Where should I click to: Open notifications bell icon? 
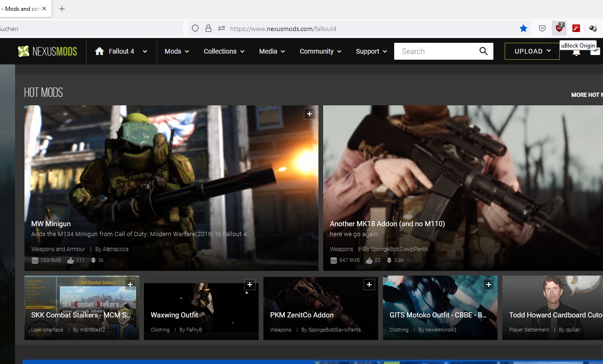click(x=576, y=53)
